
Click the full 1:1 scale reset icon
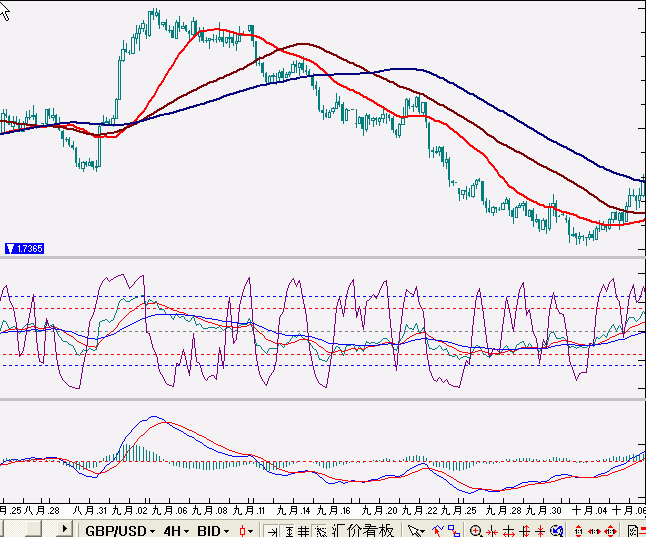click(x=610, y=531)
